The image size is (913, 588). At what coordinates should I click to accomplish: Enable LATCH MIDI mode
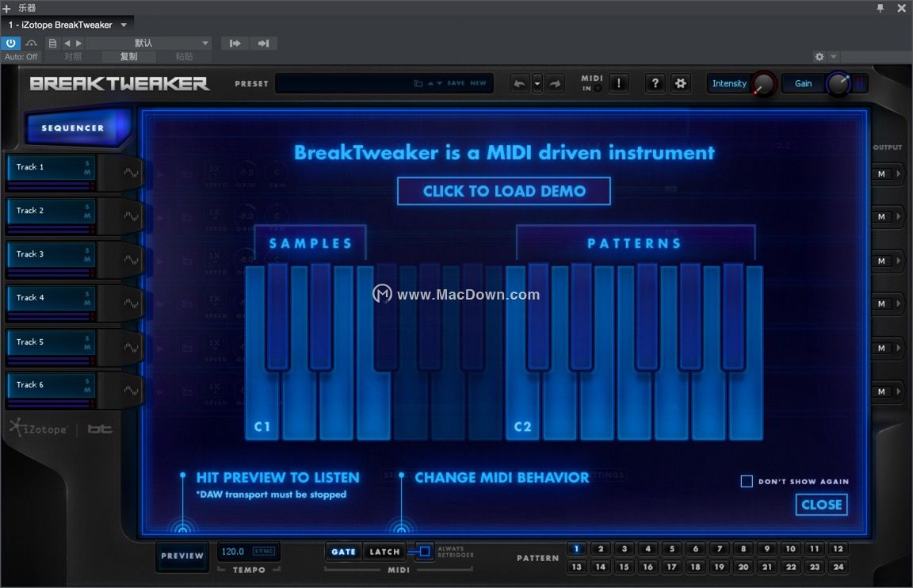click(385, 552)
